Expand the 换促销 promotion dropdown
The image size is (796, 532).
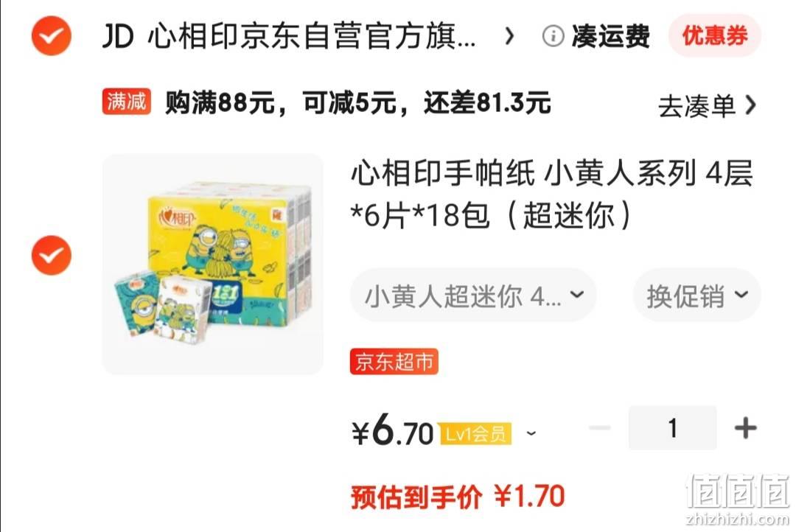click(697, 295)
